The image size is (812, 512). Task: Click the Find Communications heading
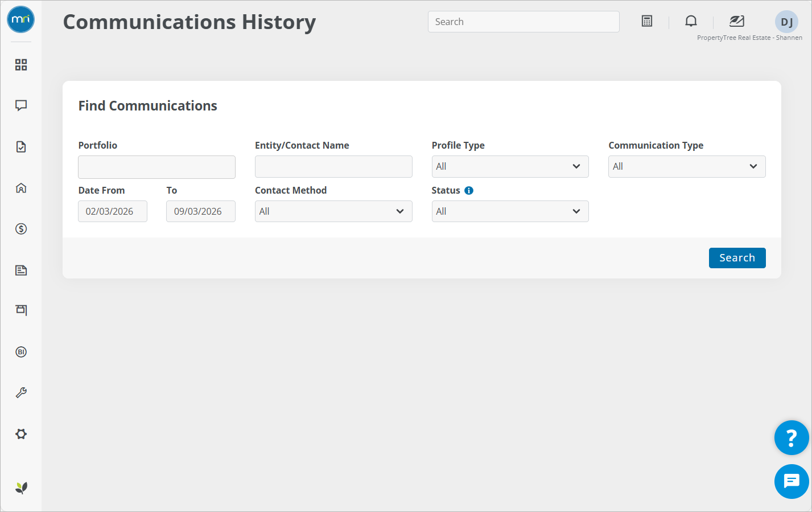click(x=148, y=106)
